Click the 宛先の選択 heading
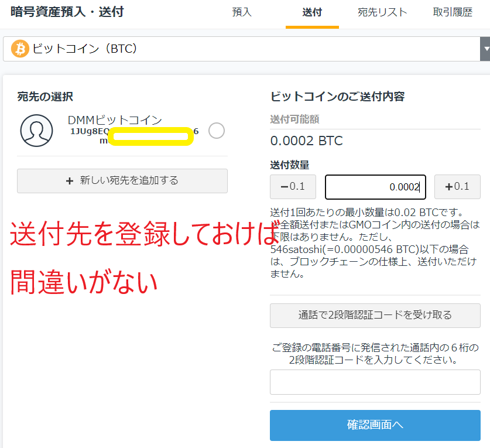Viewport: 490px width, 448px height. coord(45,97)
